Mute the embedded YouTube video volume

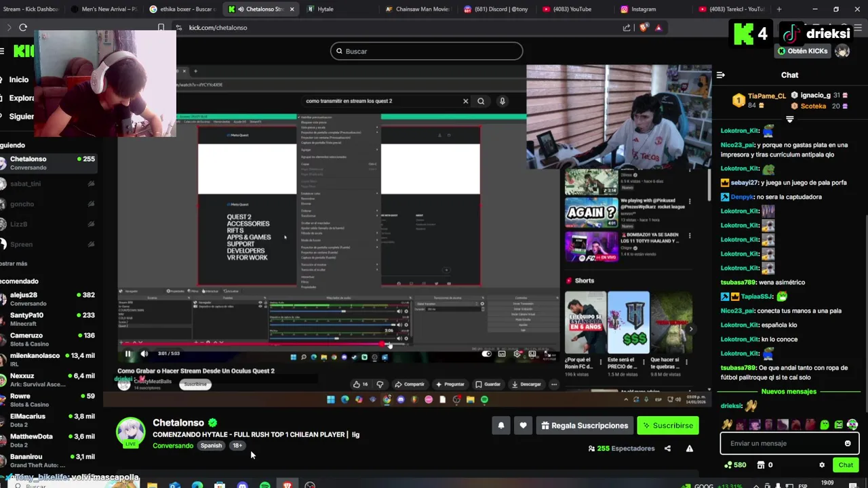point(144,353)
